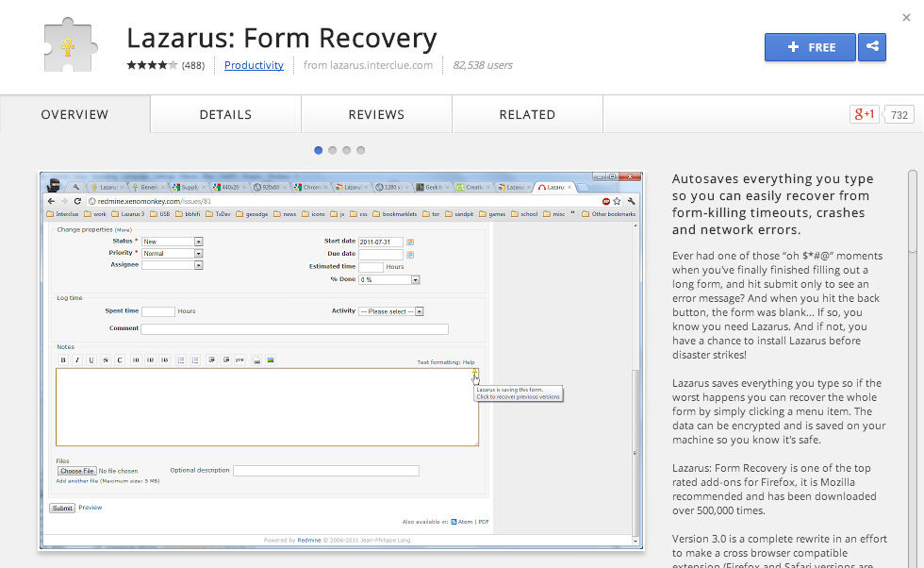Click the Submit button
Viewport: 924px width, 568px height.
[62, 508]
